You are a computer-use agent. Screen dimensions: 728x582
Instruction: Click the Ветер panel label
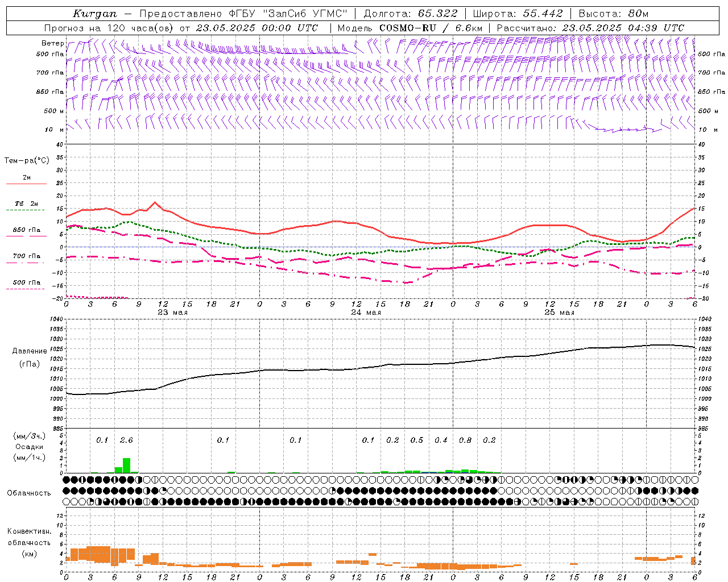[x=53, y=43]
